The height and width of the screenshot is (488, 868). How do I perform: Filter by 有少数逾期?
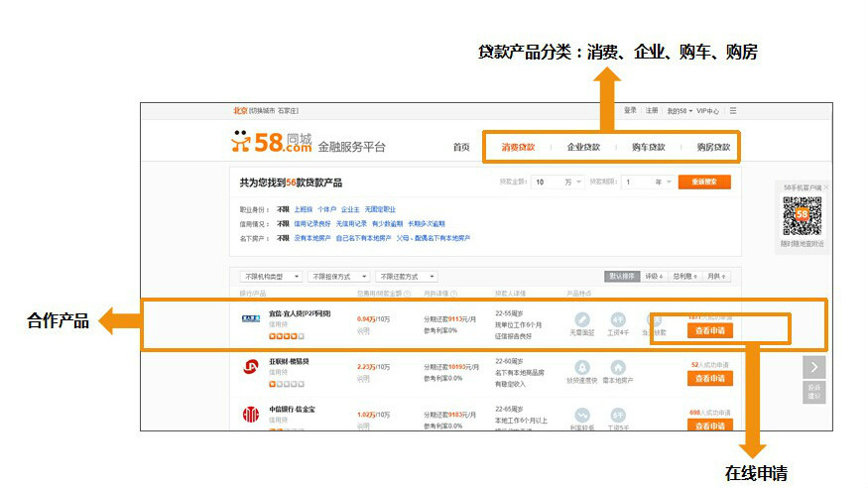388,224
